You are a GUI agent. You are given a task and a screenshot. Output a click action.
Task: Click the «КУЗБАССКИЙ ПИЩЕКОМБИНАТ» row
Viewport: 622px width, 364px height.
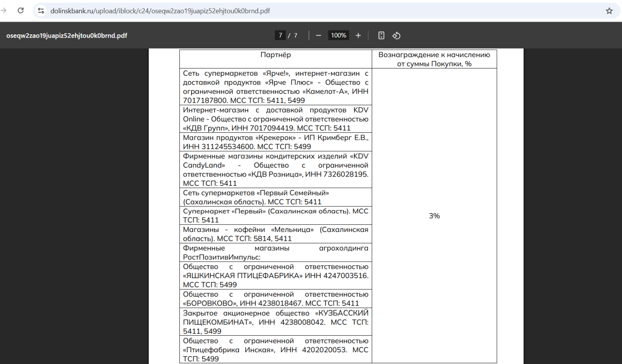275,322
